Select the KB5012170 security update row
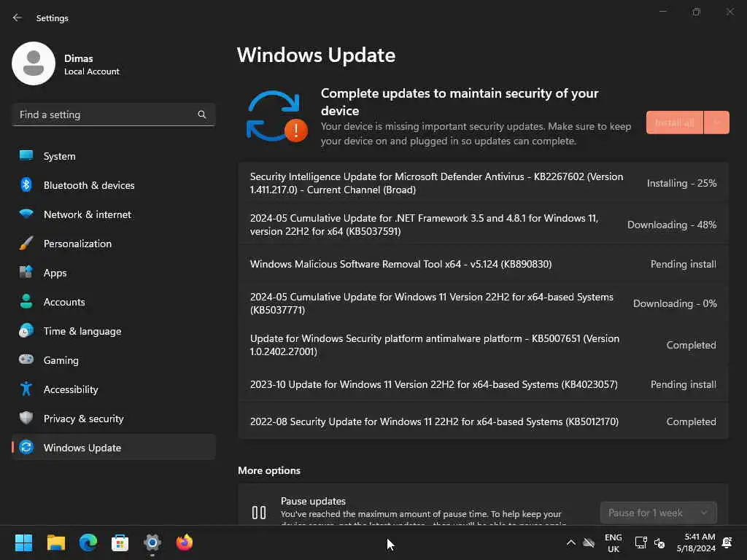The image size is (747, 560). coord(483,421)
